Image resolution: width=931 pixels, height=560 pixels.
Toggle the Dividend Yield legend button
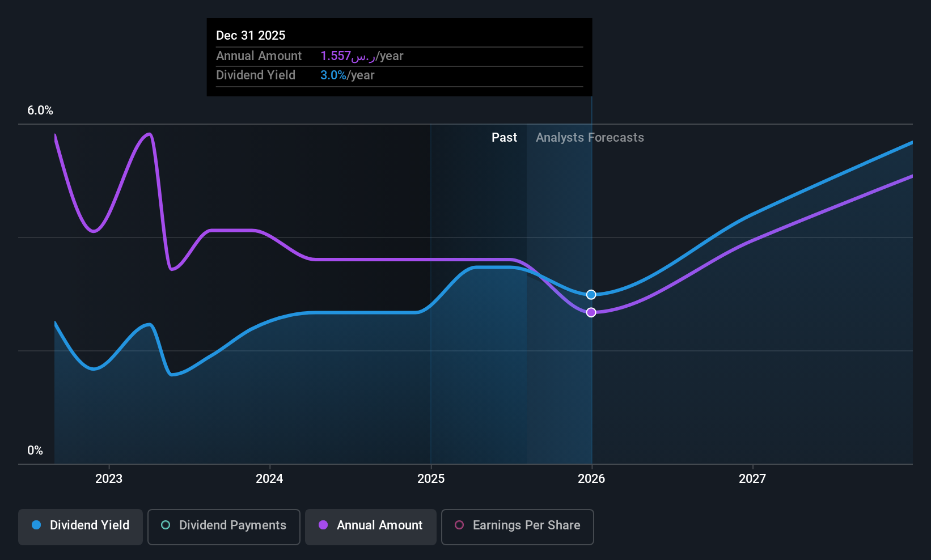(81, 527)
